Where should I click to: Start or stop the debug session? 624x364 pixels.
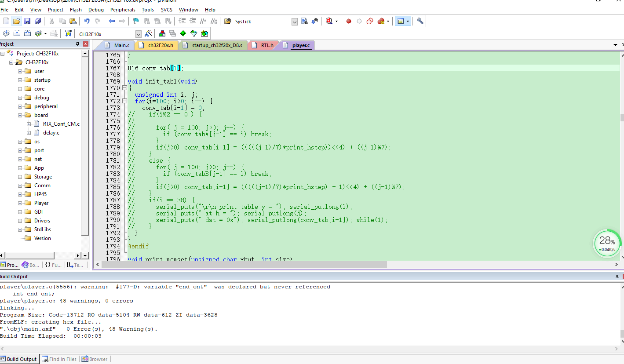(329, 21)
